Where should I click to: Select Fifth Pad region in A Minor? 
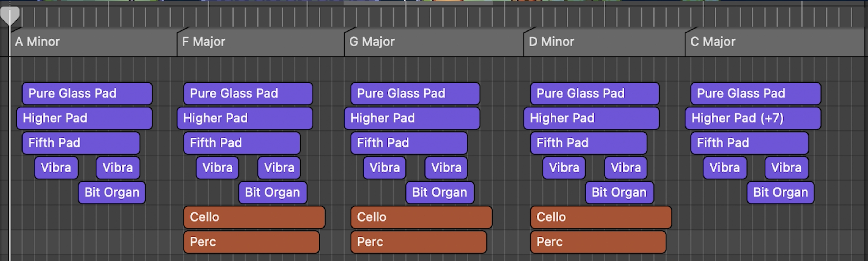coord(81,143)
